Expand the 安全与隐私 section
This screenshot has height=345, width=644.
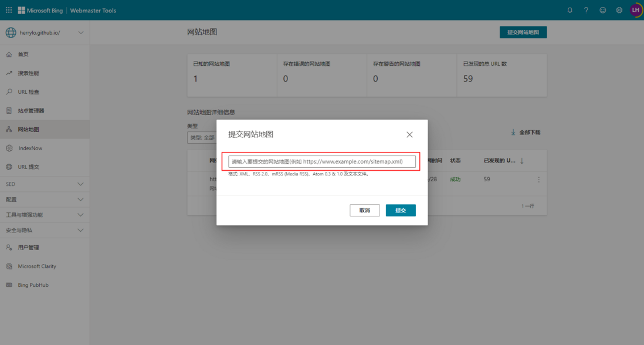[x=80, y=230]
